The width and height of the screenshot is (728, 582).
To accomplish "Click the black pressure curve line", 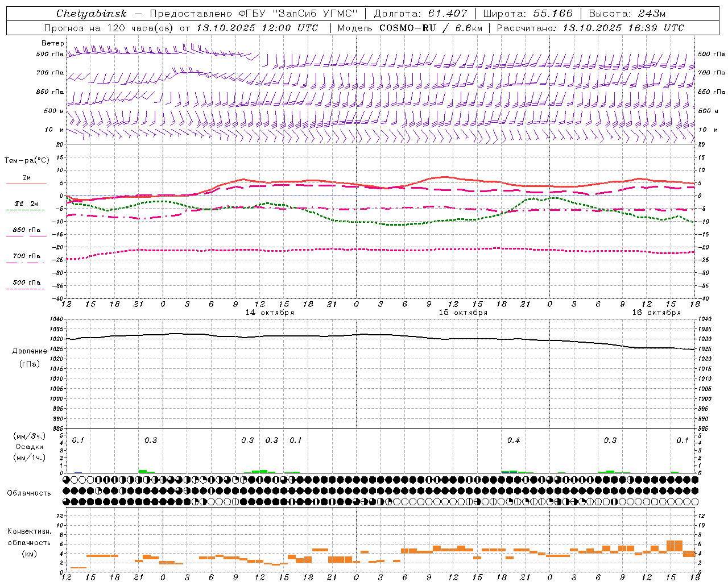I will 380,335.
